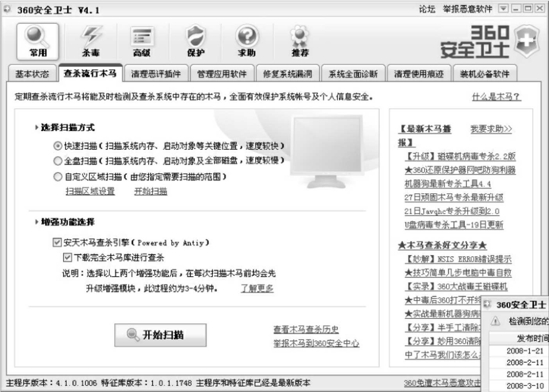Open the title bar dropdown arrow menu
Screen dimensions: 549x392
[x=504, y=9]
